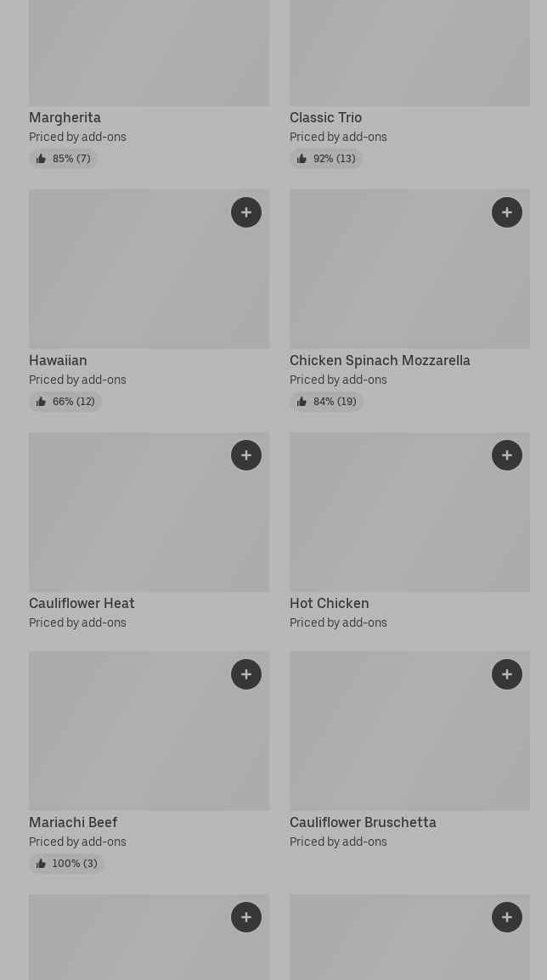This screenshot has height=980, width=547.
Task: Add Mariachi Beef with plus icon
Action: click(246, 674)
